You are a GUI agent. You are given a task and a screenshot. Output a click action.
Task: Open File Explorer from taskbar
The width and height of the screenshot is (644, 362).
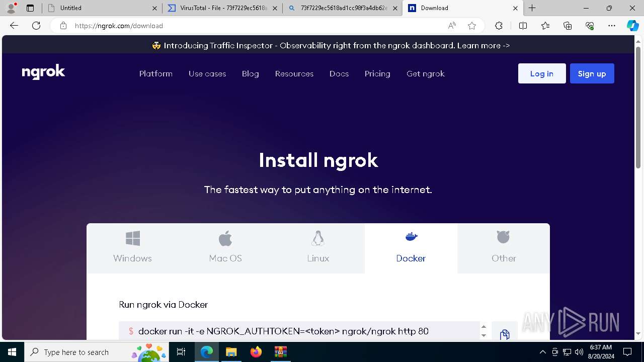point(231,352)
